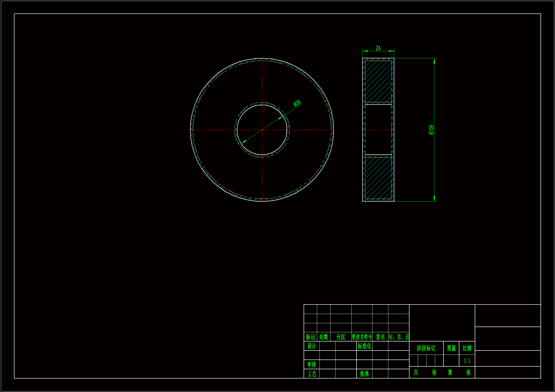Select the 签名 column header

point(380,337)
